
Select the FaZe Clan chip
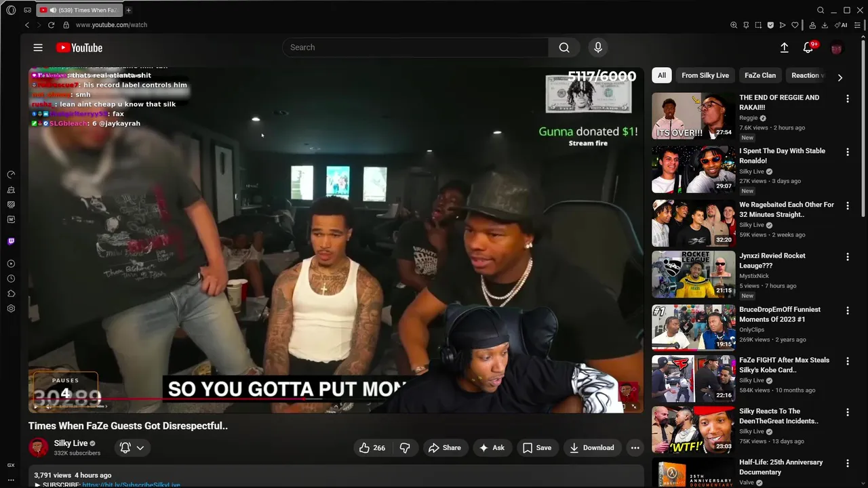click(760, 75)
